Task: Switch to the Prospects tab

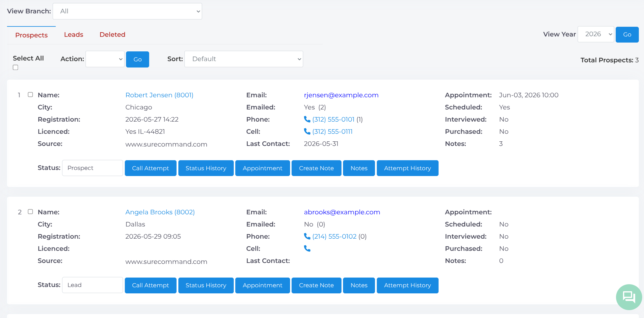Action: tap(31, 35)
